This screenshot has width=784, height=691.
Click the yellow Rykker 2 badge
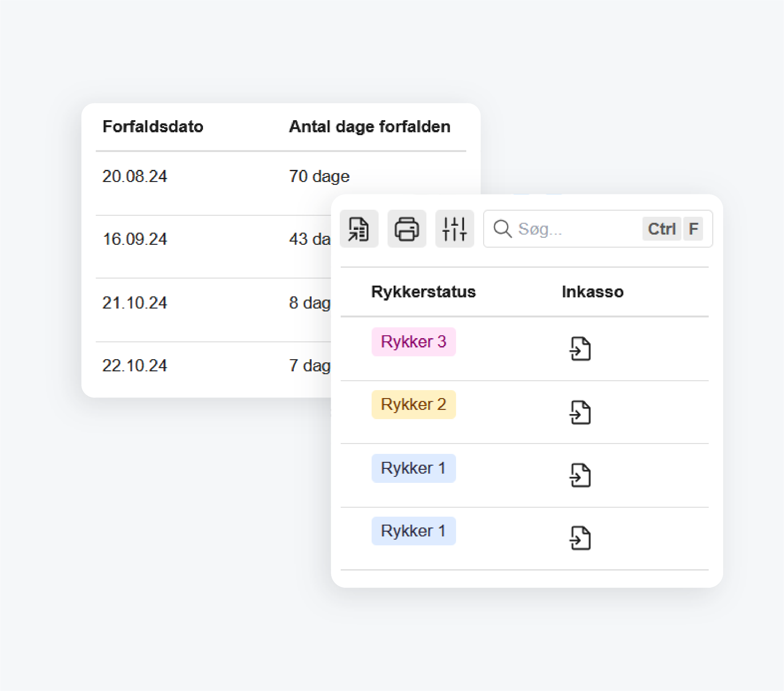413,404
